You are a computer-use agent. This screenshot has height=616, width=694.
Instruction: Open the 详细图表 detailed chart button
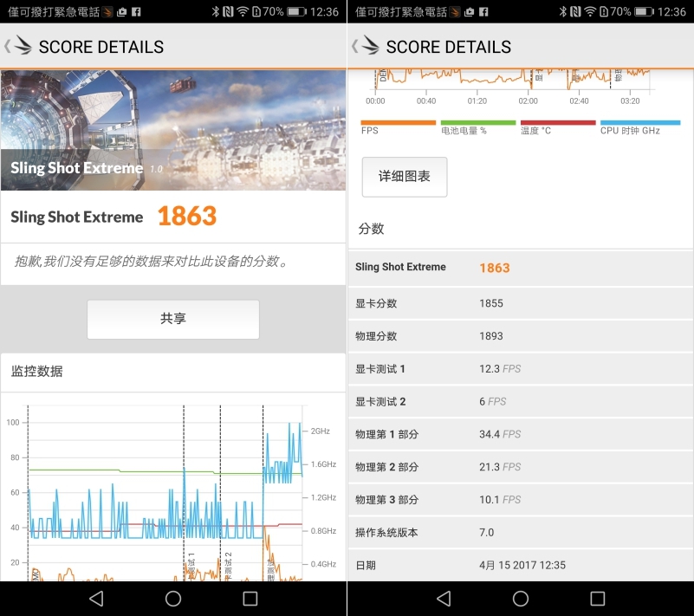pyautogui.click(x=405, y=177)
